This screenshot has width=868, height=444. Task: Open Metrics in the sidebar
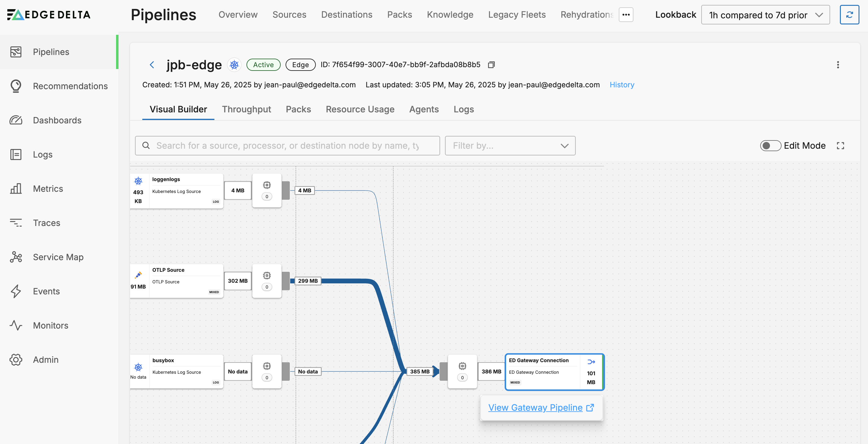pos(59,189)
